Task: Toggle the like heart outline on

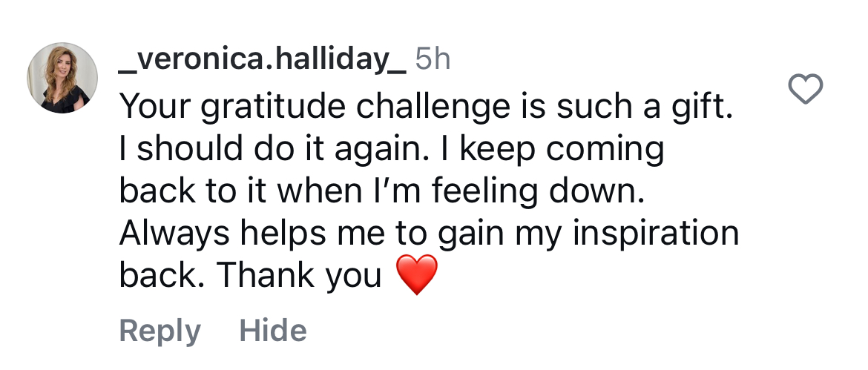Action: [804, 90]
